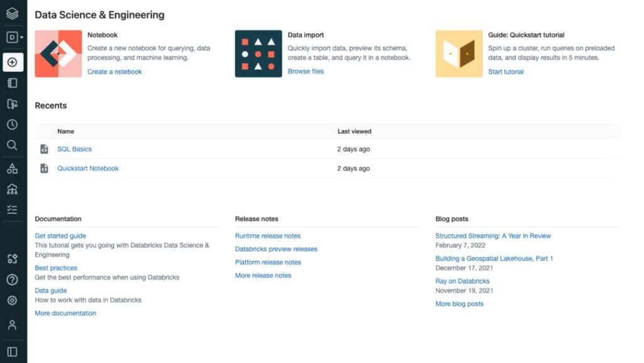This screenshot has height=363, width=644.
Task: Click the SQL Basics '2 days ago' cell
Action: [x=353, y=149]
